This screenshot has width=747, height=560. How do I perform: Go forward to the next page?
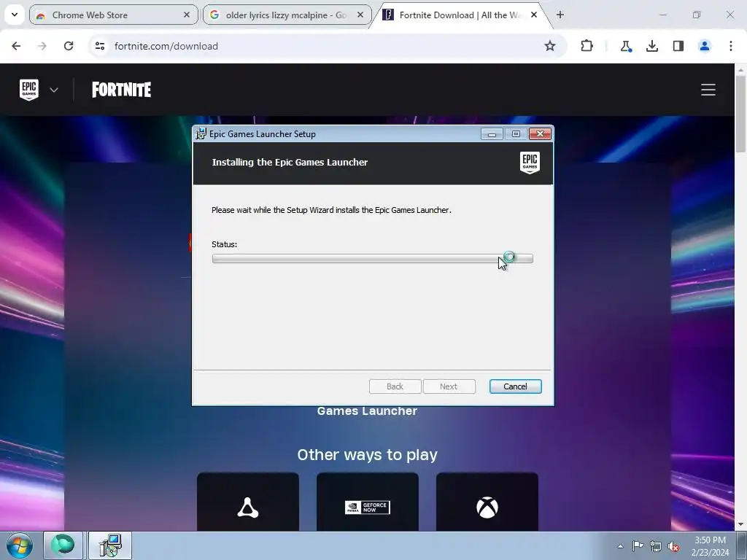click(x=42, y=46)
